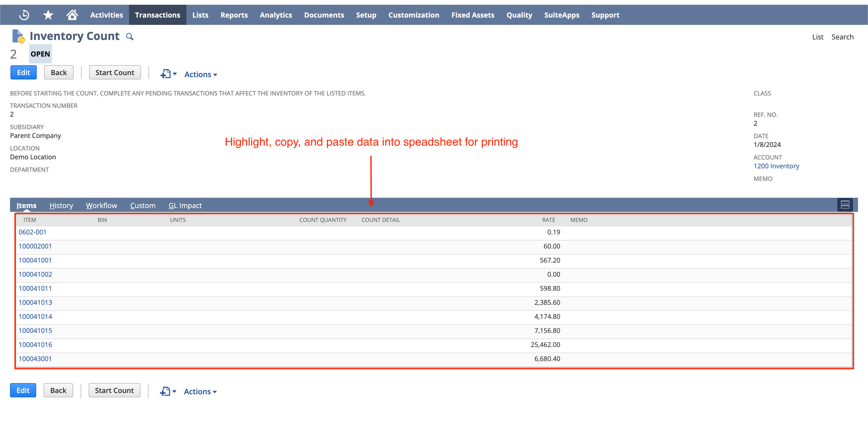
Task: Click the Start Count button
Action: pyautogui.click(x=114, y=72)
